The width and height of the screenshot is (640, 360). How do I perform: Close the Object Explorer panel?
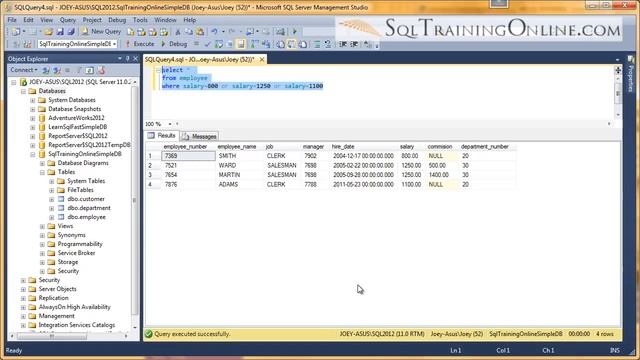point(135,59)
